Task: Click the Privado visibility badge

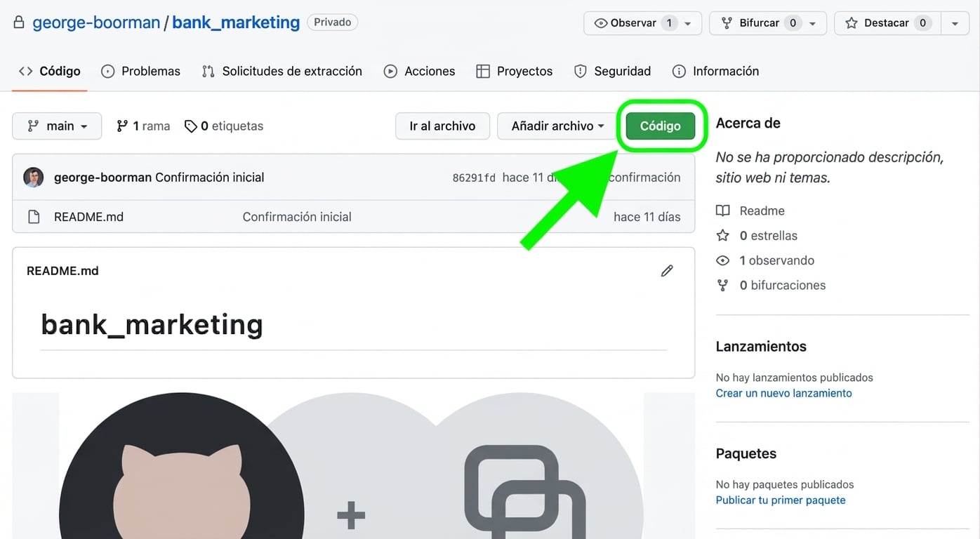Action: pos(332,22)
